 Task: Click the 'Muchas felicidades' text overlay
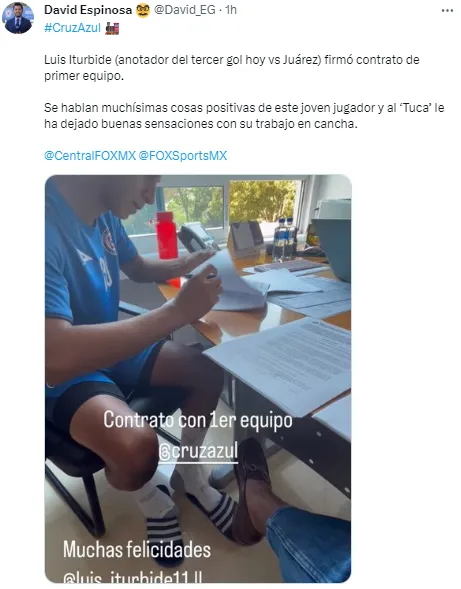(137, 550)
